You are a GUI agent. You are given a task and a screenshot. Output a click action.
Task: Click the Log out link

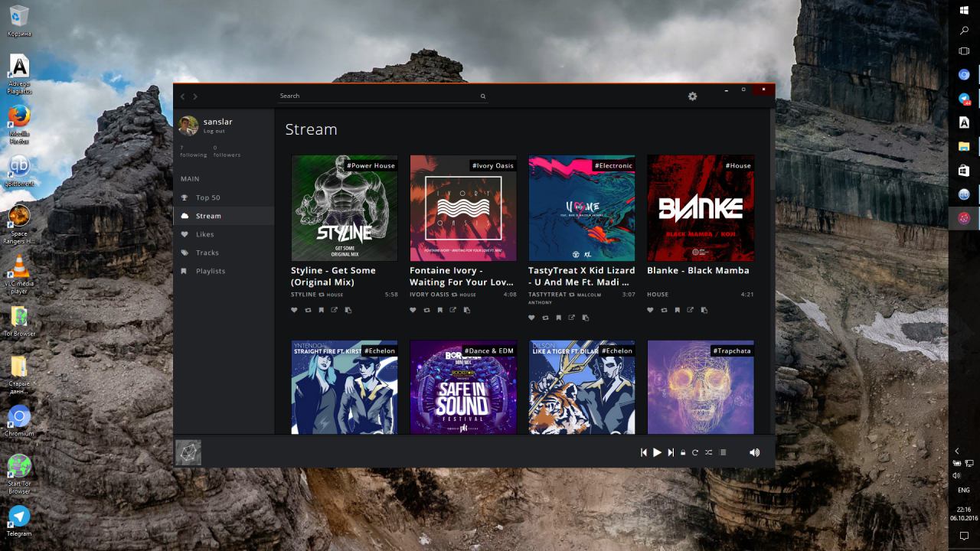pos(214,131)
